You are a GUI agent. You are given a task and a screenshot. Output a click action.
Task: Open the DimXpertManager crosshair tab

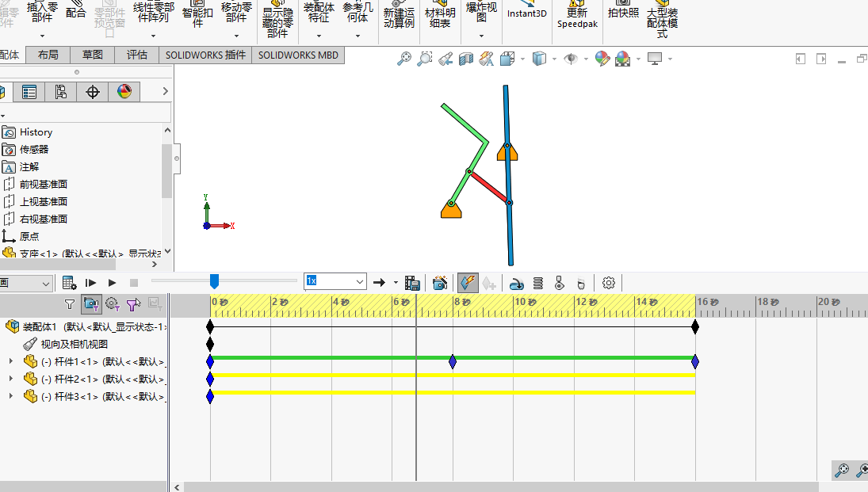pos(93,92)
